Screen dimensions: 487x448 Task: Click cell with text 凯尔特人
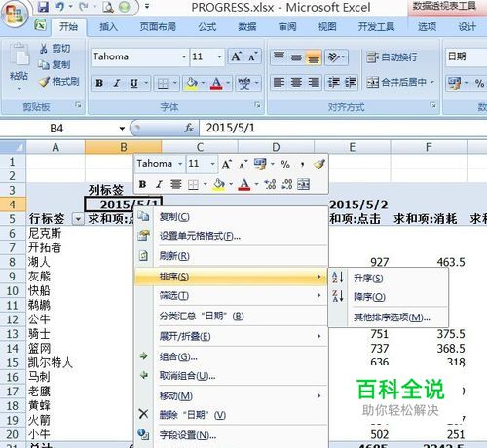51,362
